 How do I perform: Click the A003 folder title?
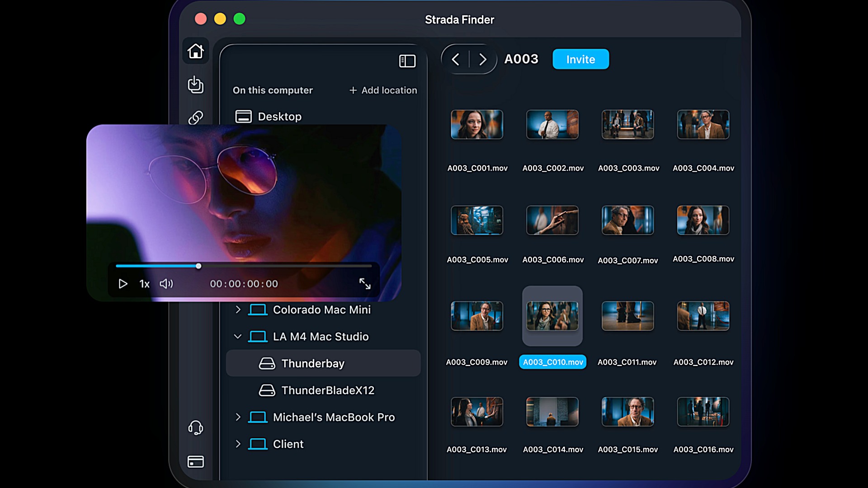(521, 59)
